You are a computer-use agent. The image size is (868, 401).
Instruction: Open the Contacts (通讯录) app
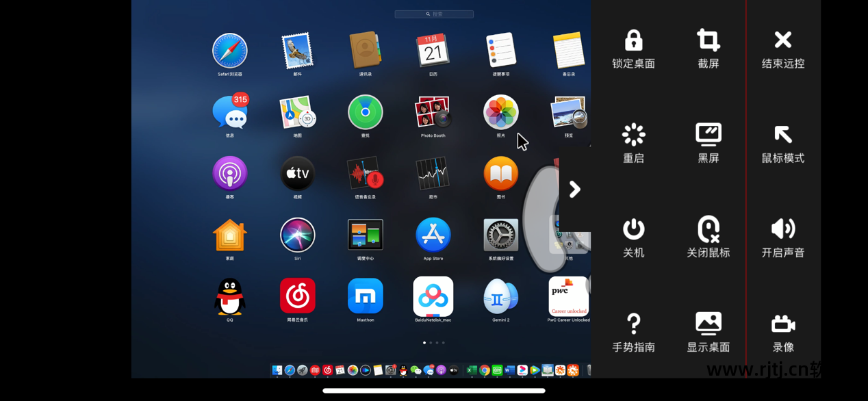pyautogui.click(x=365, y=50)
